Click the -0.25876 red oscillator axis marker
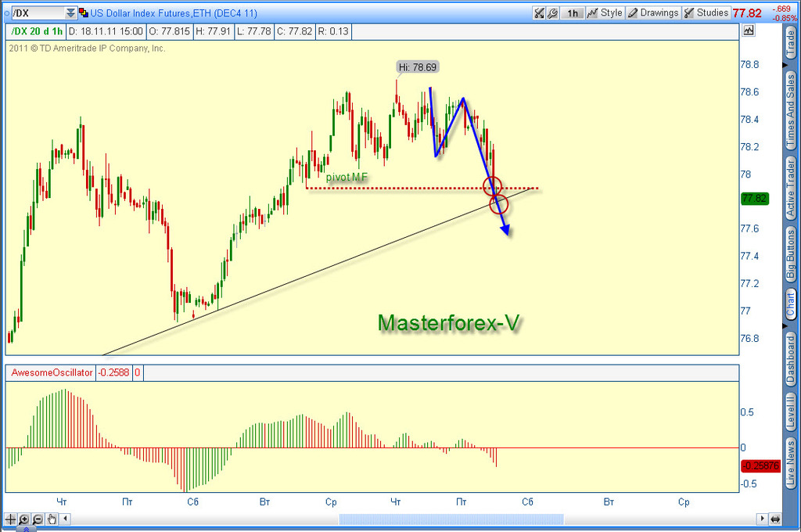Viewport: 801px width, 532px height. click(760, 465)
